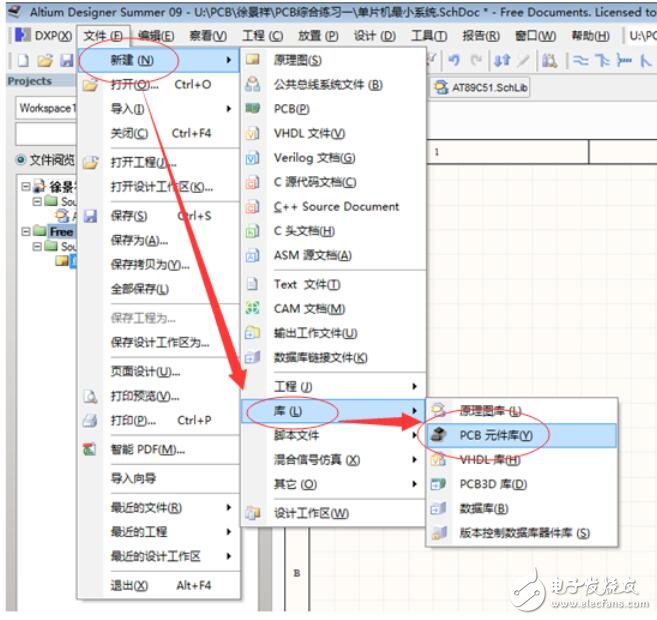657x620 pixels.
Task: Choose C 源代码文档(C) entry
Action: [x=334, y=182]
